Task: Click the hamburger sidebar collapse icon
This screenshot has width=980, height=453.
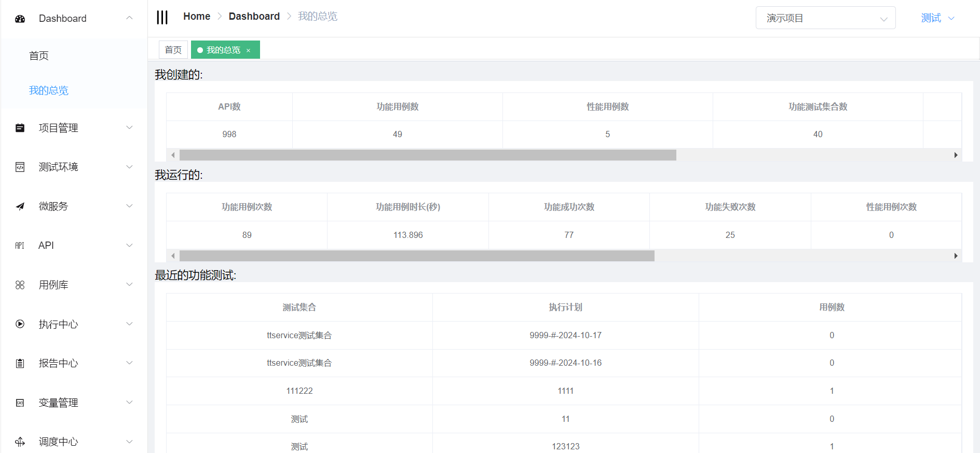Action: [x=162, y=17]
